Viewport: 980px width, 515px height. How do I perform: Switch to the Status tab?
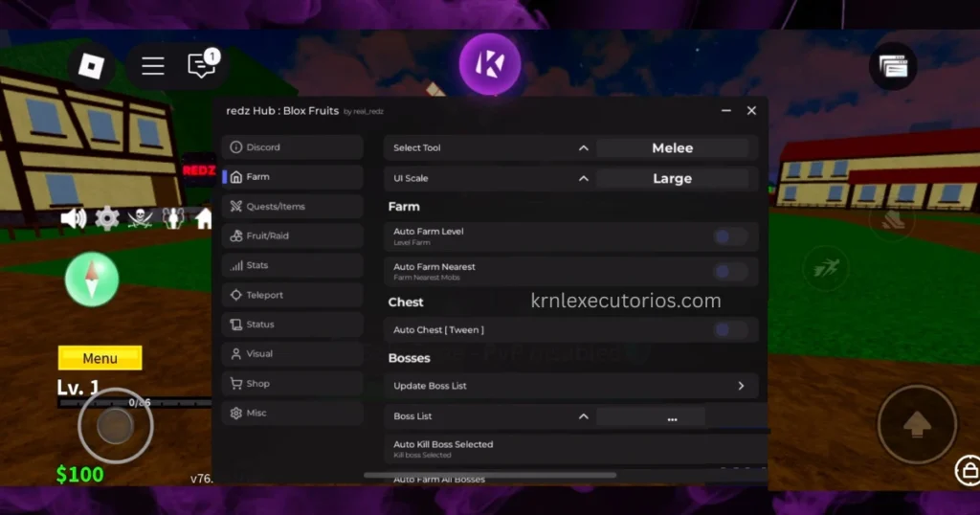point(293,325)
